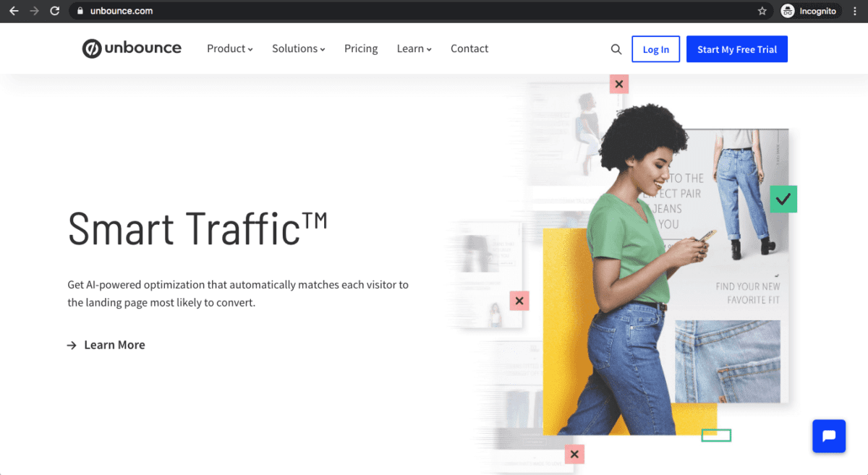The image size is (868, 475).
Task: Click the green rectangle marker below the collage
Action: pyautogui.click(x=716, y=435)
